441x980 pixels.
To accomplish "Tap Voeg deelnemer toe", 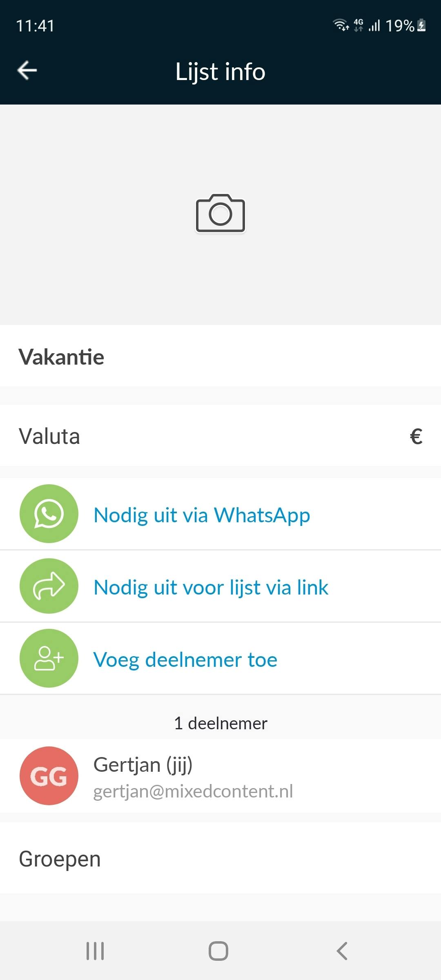I will click(185, 659).
